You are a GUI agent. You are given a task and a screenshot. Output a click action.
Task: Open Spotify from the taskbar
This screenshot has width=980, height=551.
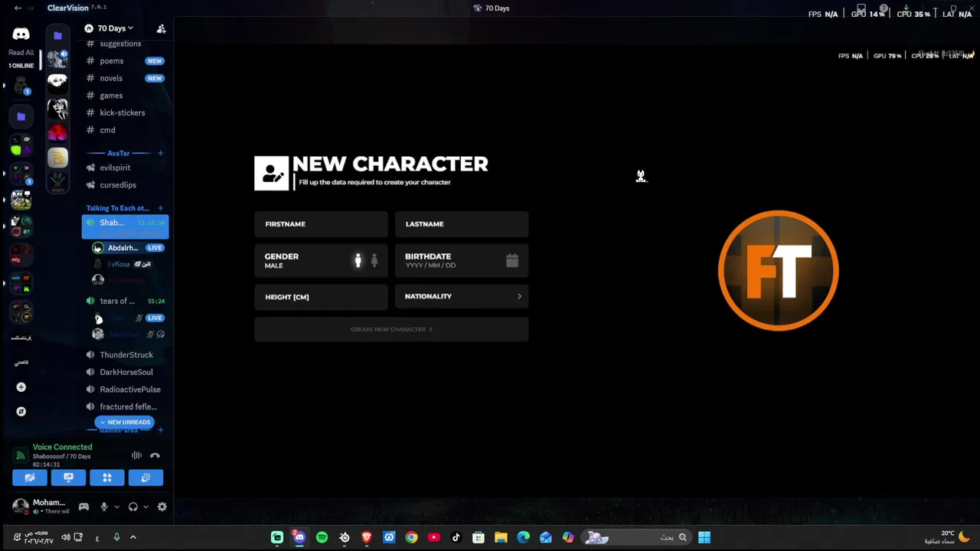pos(322,537)
